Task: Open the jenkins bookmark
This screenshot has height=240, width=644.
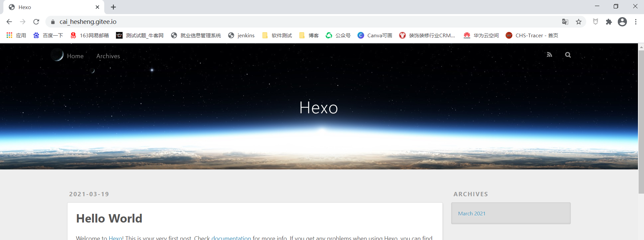Action: tap(241, 35)
